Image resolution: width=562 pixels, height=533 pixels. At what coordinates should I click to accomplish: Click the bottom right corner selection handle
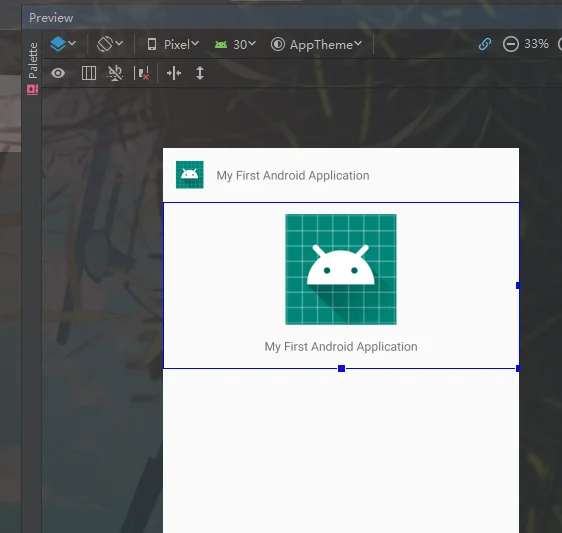(x=518, y=368)
